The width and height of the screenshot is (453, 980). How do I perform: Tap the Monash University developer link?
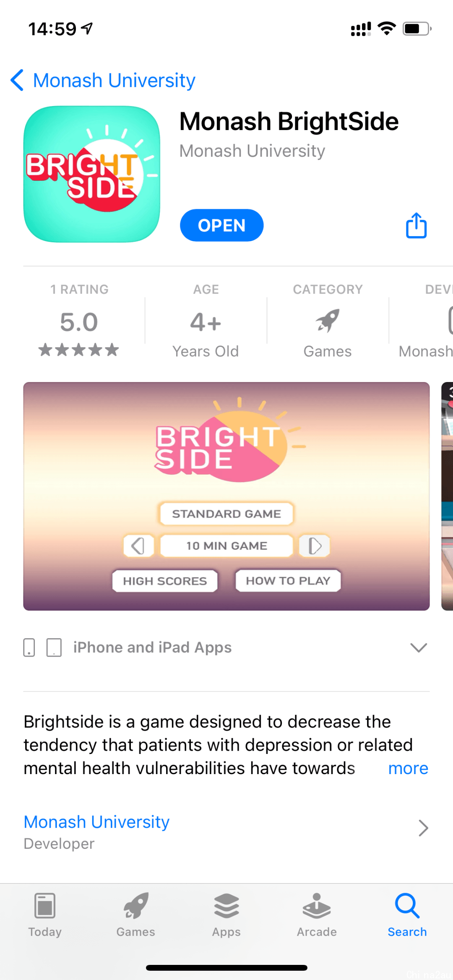pos(96,821)
